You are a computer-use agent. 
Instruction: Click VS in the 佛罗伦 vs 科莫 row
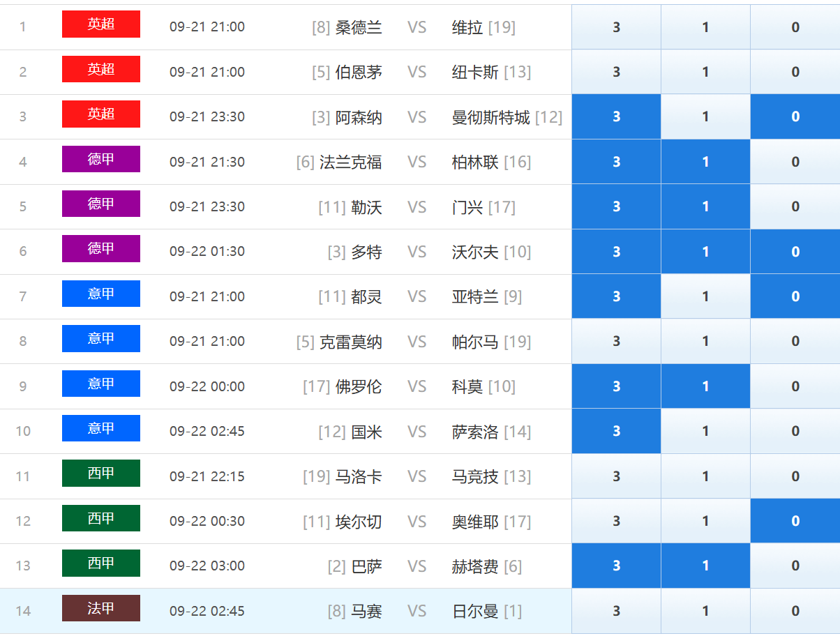tap(417, 386)
